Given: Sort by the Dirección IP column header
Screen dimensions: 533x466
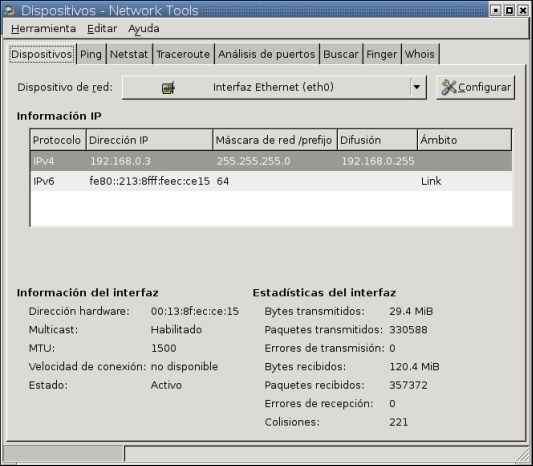Looking at the screenshot, I should [x=150, y=140].
